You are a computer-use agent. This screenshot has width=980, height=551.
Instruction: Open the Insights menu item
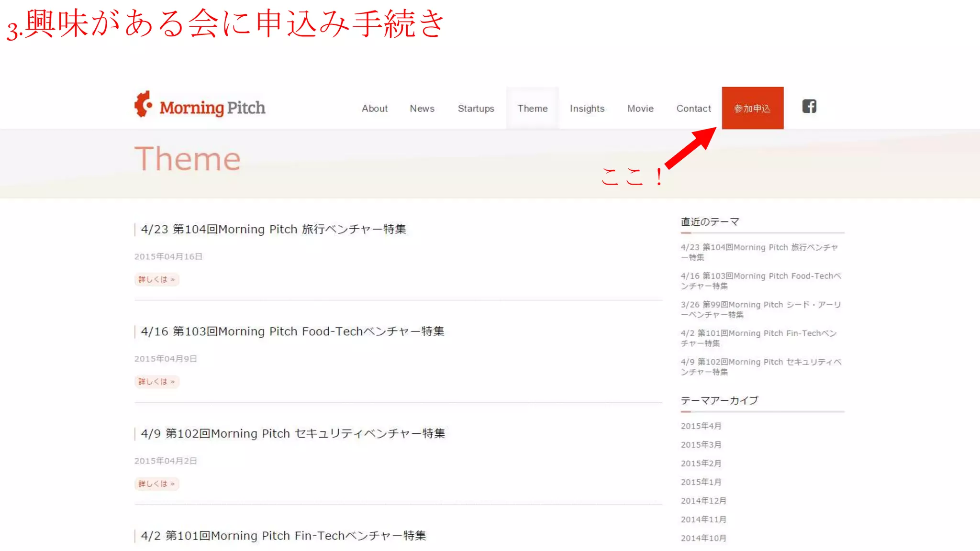coord(587,109)
